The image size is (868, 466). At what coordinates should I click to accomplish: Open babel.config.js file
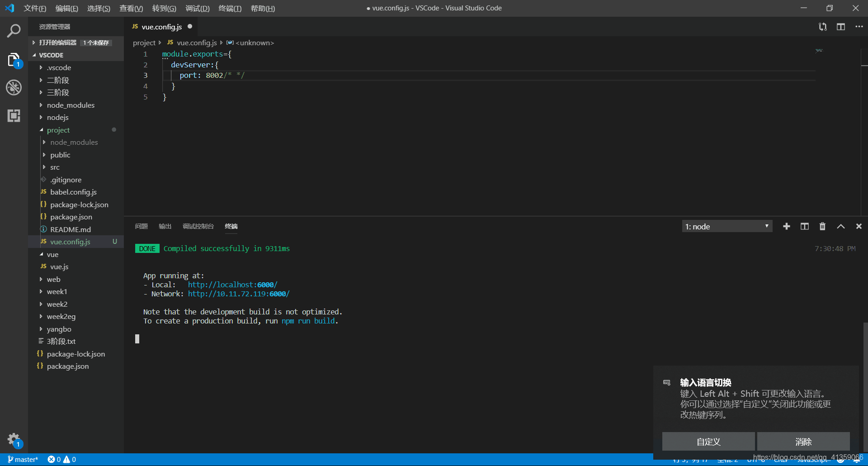(75, 192)
